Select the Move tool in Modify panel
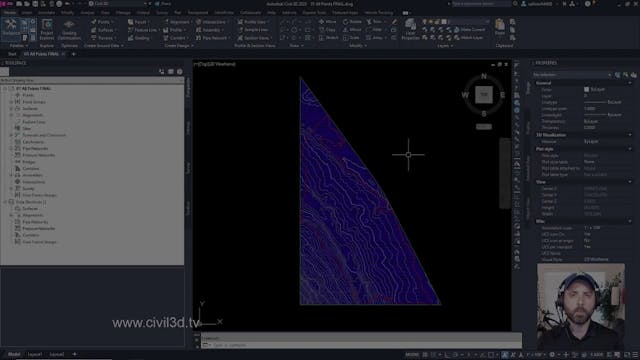This screenshot has height=360, width=640. click(x=327, y=22)
